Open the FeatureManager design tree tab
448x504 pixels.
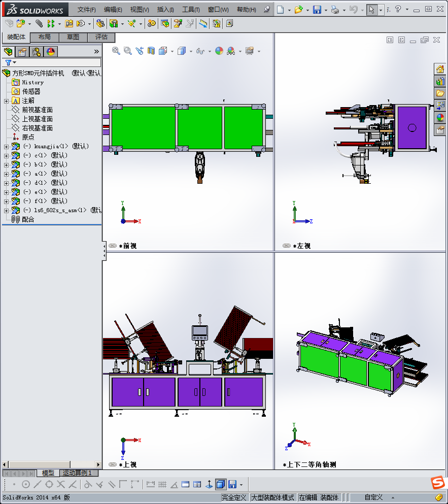pyautogui.click(x=8, y=52)
